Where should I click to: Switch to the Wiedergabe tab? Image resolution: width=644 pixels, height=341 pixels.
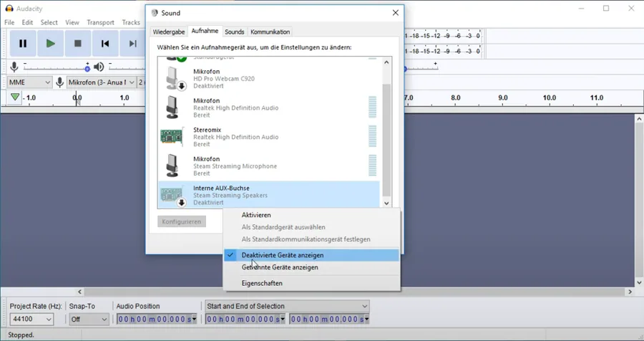tap(168, 32)
